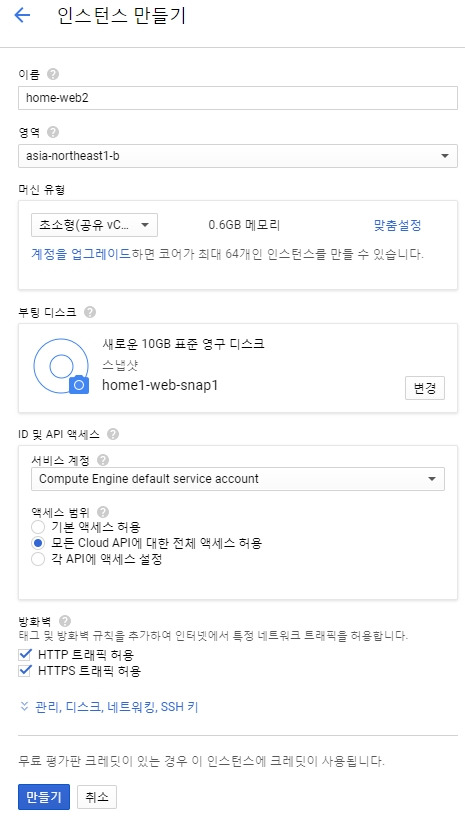
Task: Open the 초소형 machine type dropdown
Action: coord(94,225)
